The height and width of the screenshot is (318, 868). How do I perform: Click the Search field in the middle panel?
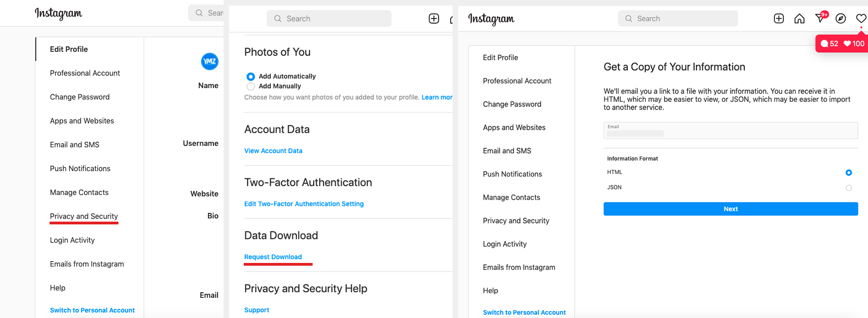[x=329, y=18]
